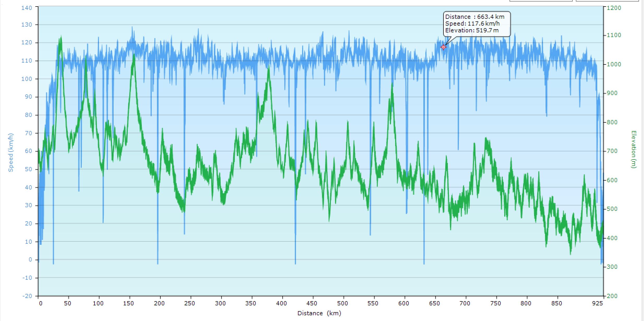
Task: Click the 100 label on the speed axis
Action: point(26,79)
